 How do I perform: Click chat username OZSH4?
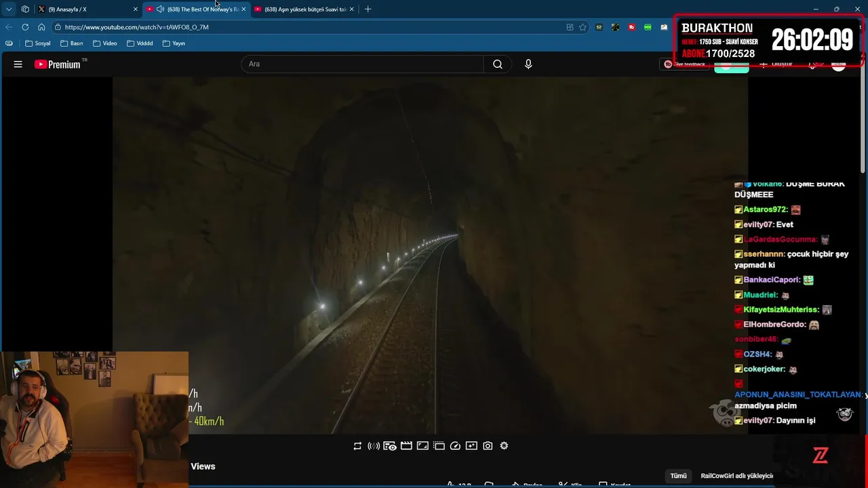757,354
